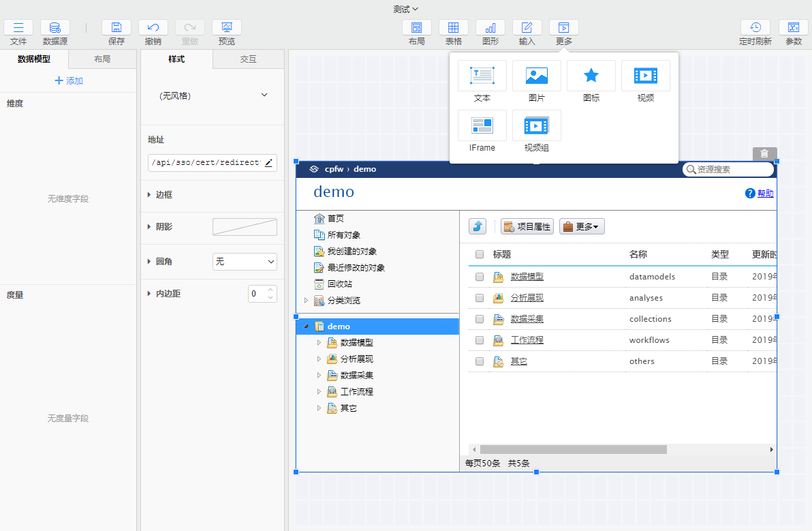812x531 pixels.
Task: Toggle the select-all checkbox in the table header
Action: 479,254
